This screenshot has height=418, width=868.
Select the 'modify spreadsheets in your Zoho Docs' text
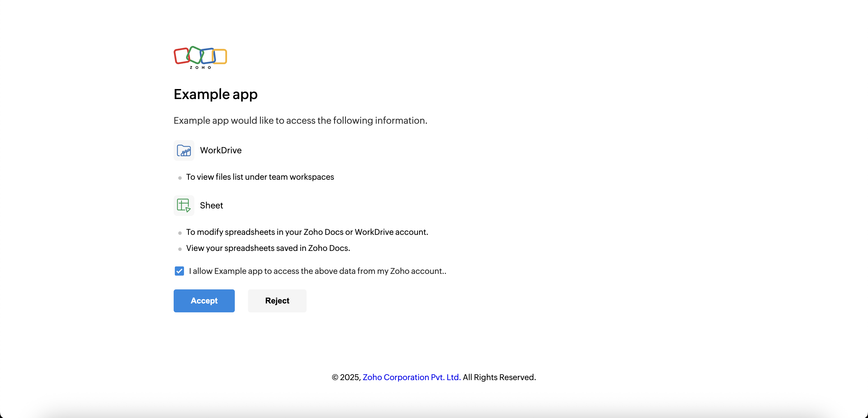coord(307,232)
